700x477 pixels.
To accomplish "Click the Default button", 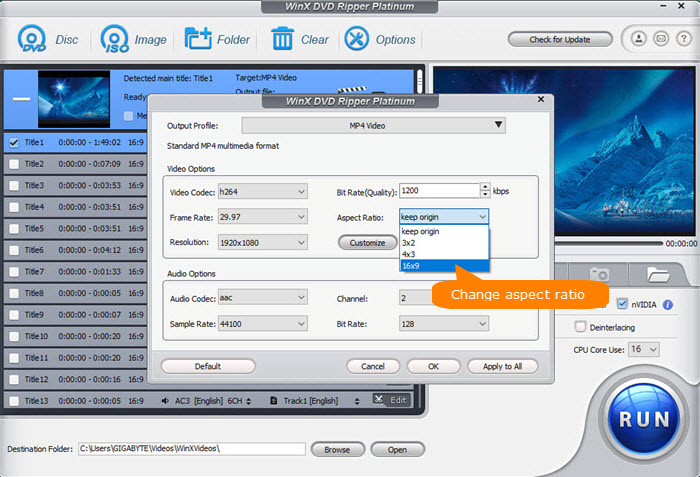I will 208,366.
